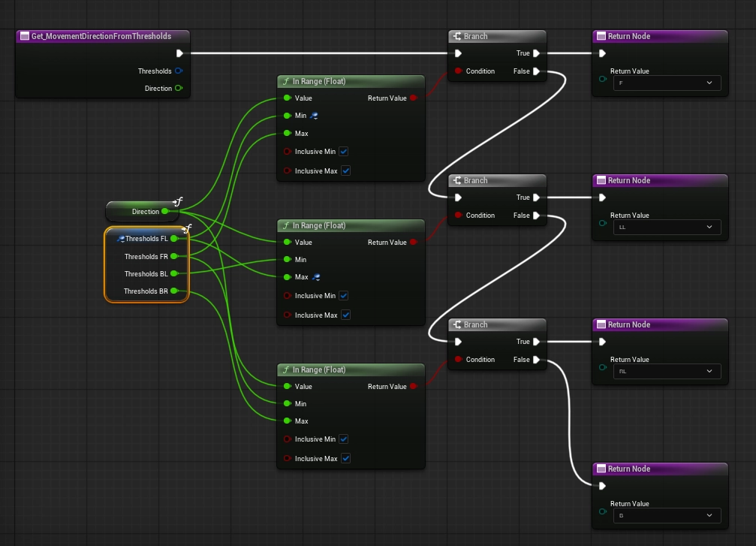Click the link icon next to Max on middle In Range node
This screenshot has width=756, height=546.
[x=316, y=277]
